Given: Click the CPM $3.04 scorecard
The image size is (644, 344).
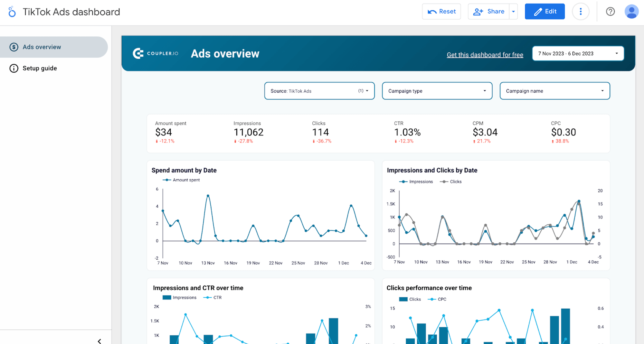Looking at the screenshot, I should point(485,132).
